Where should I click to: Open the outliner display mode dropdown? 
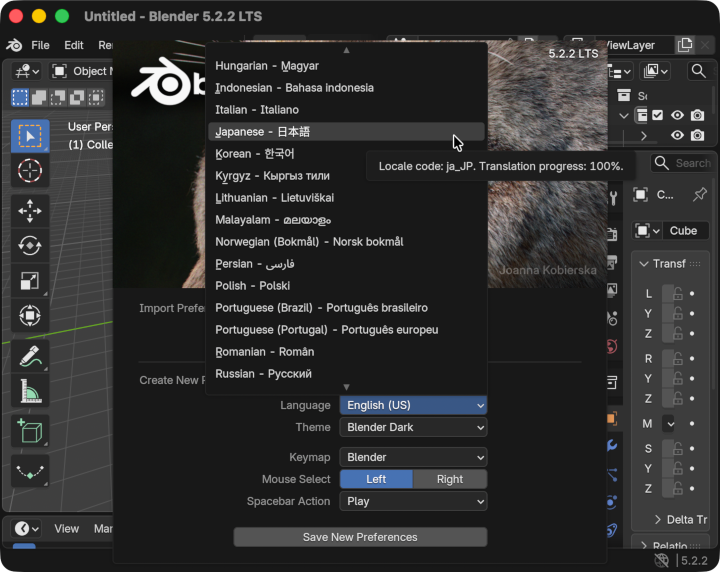pyautogui.click(x=620, y=71)
